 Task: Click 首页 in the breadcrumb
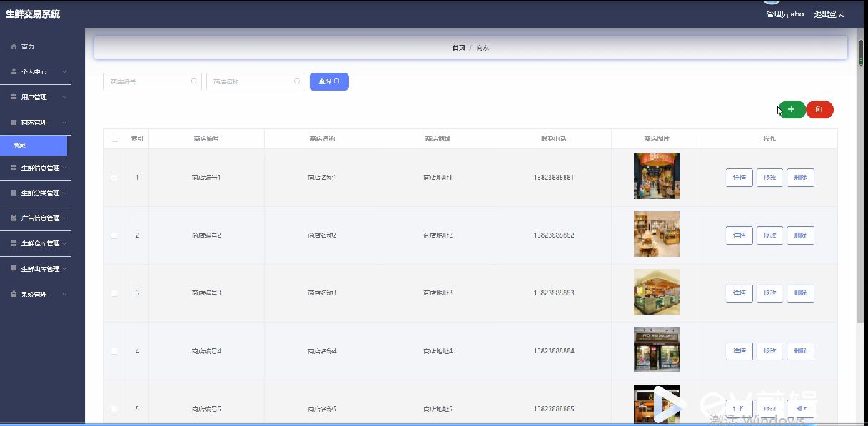pos(458,48)
